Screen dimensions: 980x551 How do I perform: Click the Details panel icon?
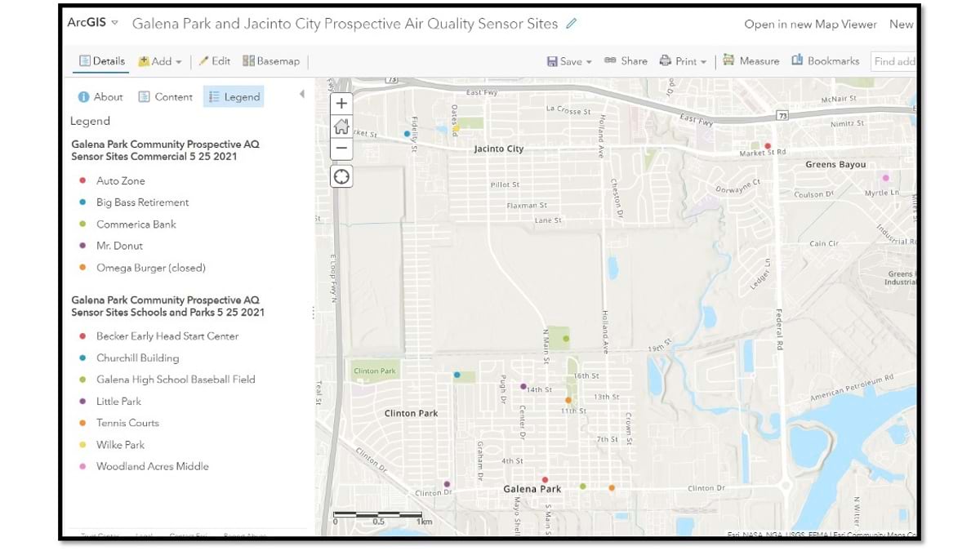tap(85, 61)
